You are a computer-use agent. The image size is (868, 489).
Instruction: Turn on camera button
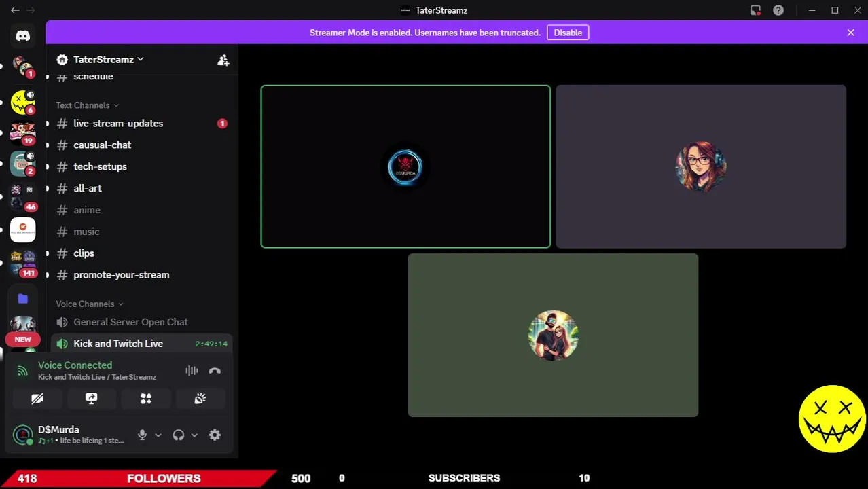pos(37,399)
